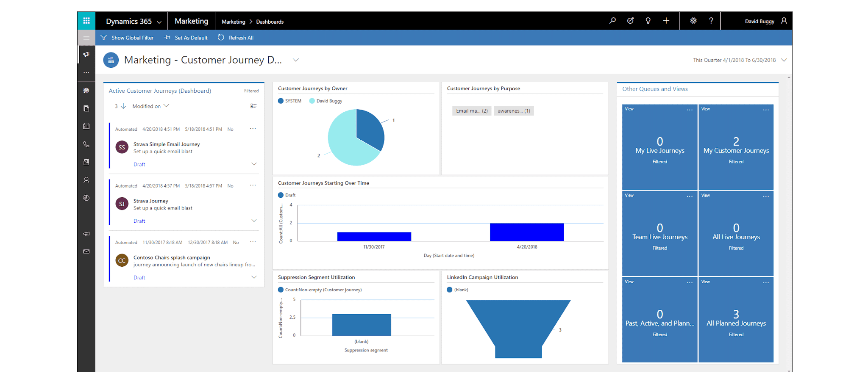
Task: Click the SS avatar circle
Action: [x=122, y=147]
